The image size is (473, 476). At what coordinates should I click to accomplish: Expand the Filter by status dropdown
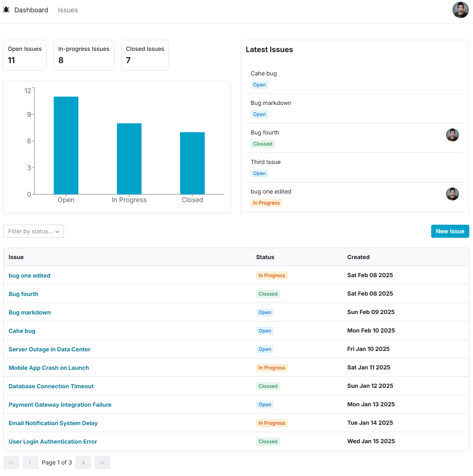34,231
